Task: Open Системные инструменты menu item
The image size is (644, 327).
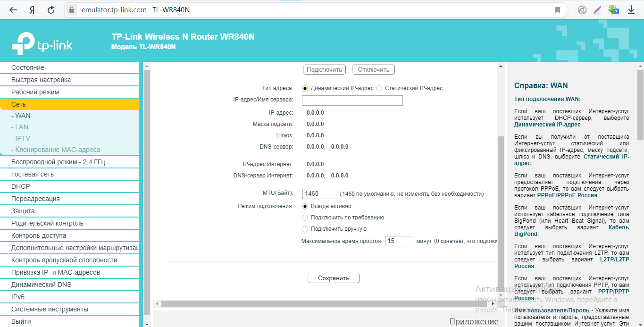Action: click(x=69, y=309)
